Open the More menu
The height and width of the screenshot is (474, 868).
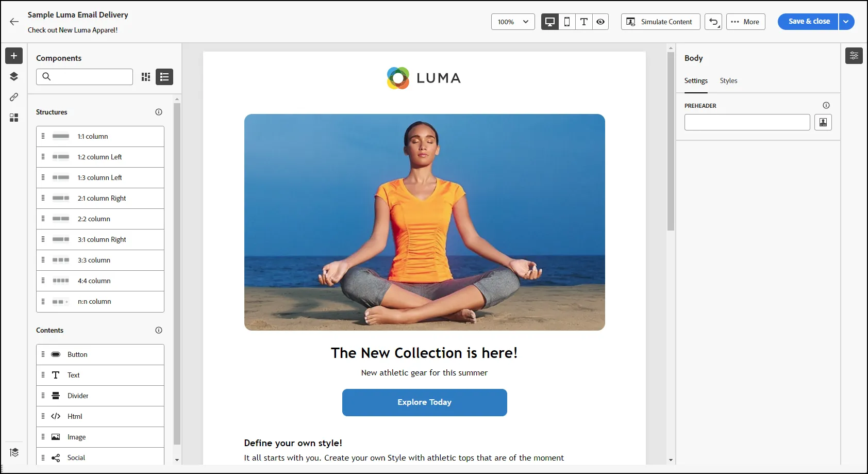[x=745, y=22]
